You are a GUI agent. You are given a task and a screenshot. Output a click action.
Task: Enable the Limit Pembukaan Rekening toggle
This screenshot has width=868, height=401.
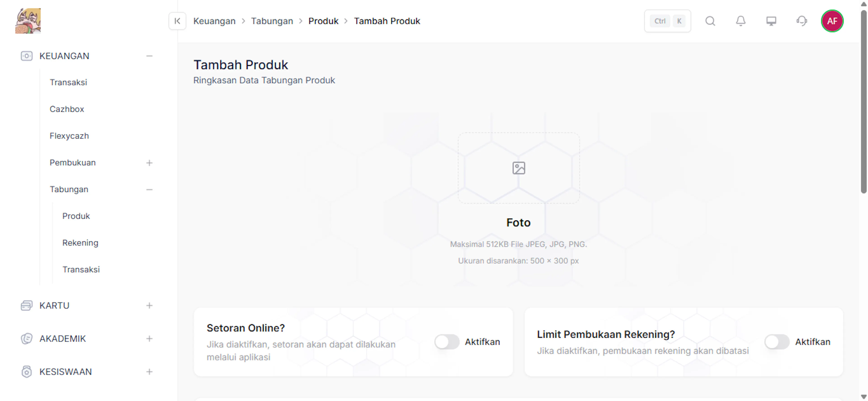click(777, 342)
